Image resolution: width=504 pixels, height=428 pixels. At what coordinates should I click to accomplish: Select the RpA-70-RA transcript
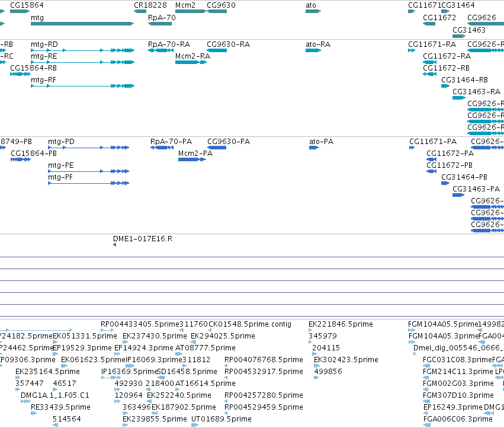160,50
